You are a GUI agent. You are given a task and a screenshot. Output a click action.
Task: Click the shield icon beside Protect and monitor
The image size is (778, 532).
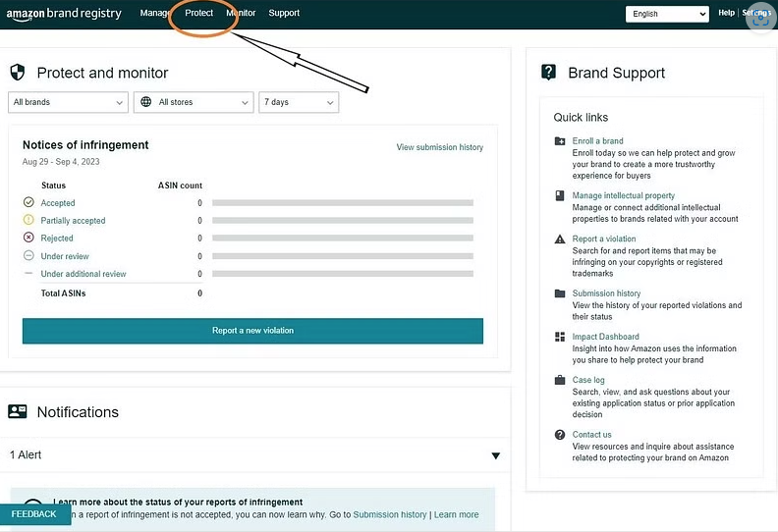[17, 73]
